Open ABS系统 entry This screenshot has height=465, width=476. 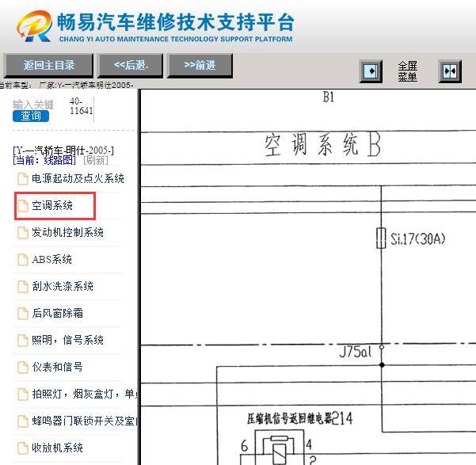point(51,259)
